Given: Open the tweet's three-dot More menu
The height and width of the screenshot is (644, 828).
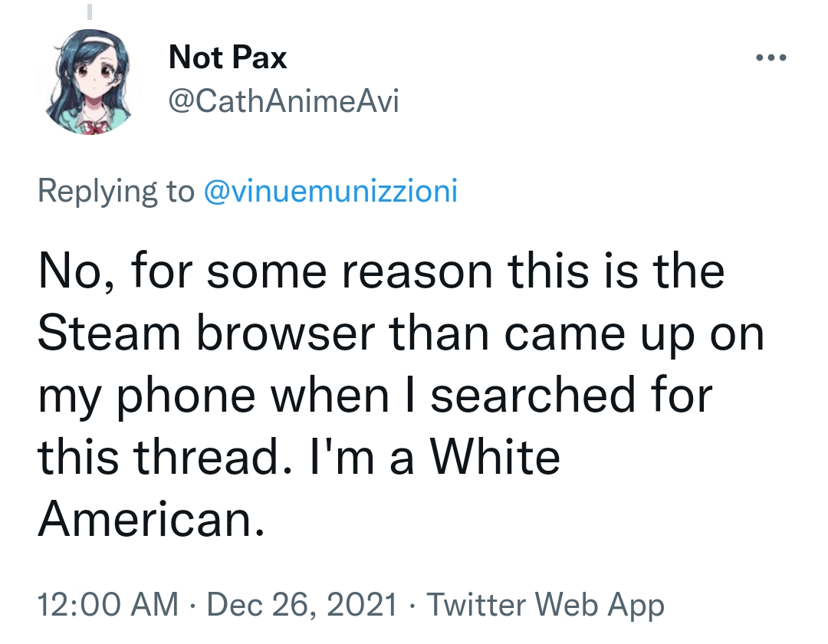Looking at the screenshot, I should pos(770,58).
